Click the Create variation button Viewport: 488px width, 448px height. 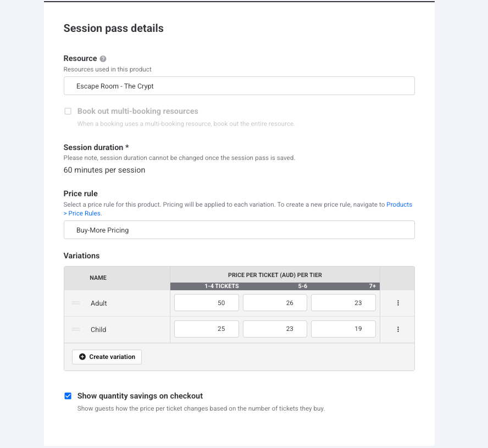(107, 357)
